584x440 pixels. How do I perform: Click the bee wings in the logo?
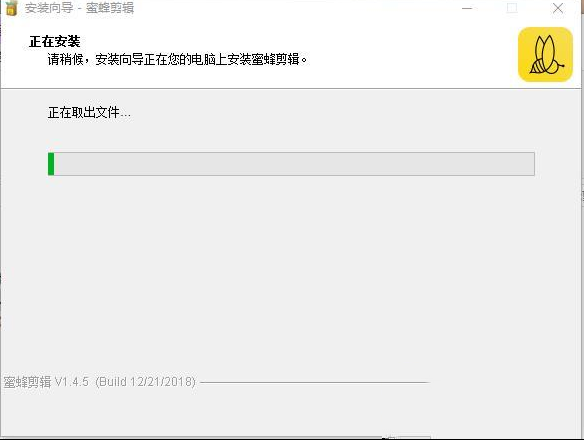click(x=545, y=51)
